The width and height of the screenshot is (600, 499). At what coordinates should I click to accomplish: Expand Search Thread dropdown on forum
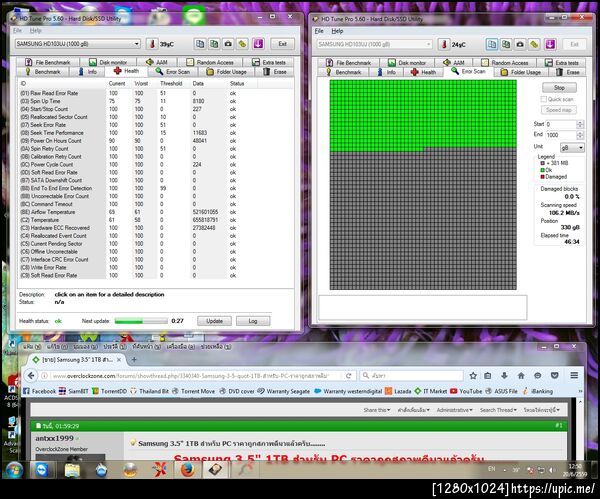point(498,410)
